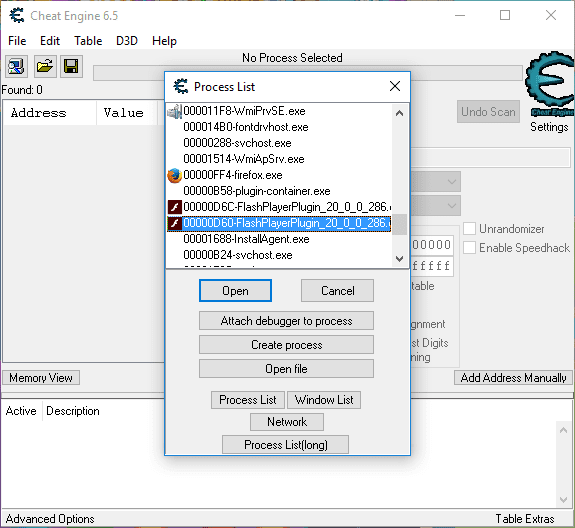Save table using floppy disk icon

[x=71, y=66]
